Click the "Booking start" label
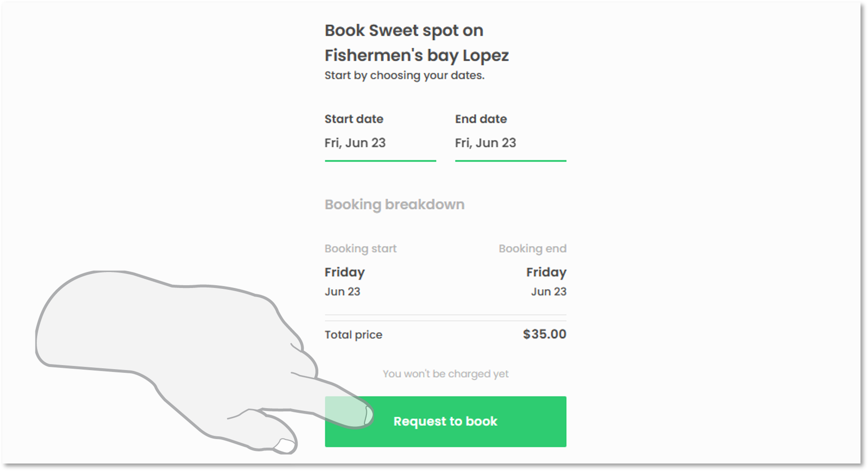868x471 pixels. pyautogui.click(x=361, y=249)
